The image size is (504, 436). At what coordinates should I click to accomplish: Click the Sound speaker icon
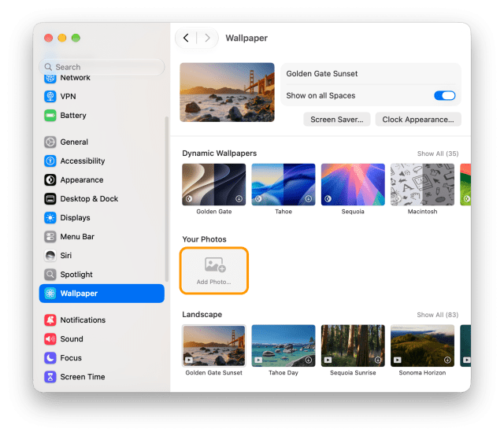pyautogui.click(x=50, y=339)
